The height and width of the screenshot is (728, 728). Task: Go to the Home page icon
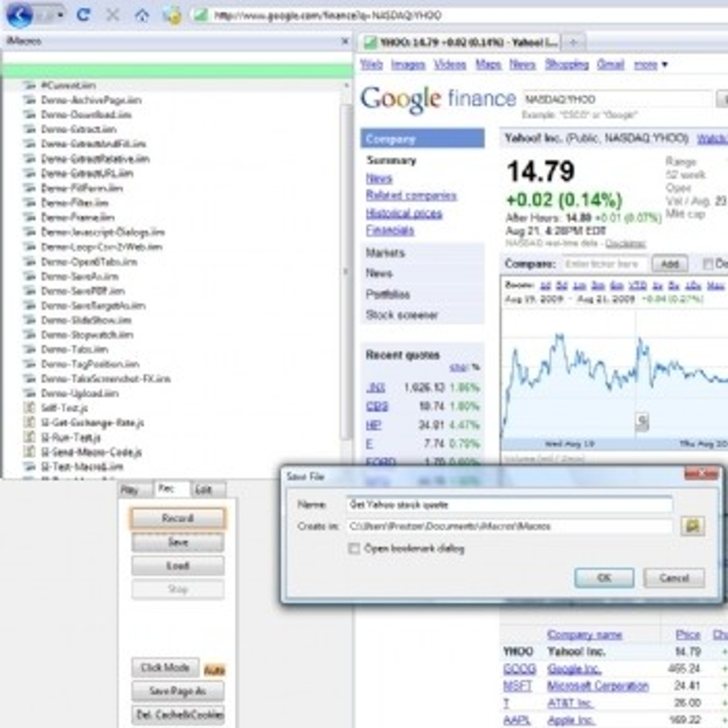point(142,16)
